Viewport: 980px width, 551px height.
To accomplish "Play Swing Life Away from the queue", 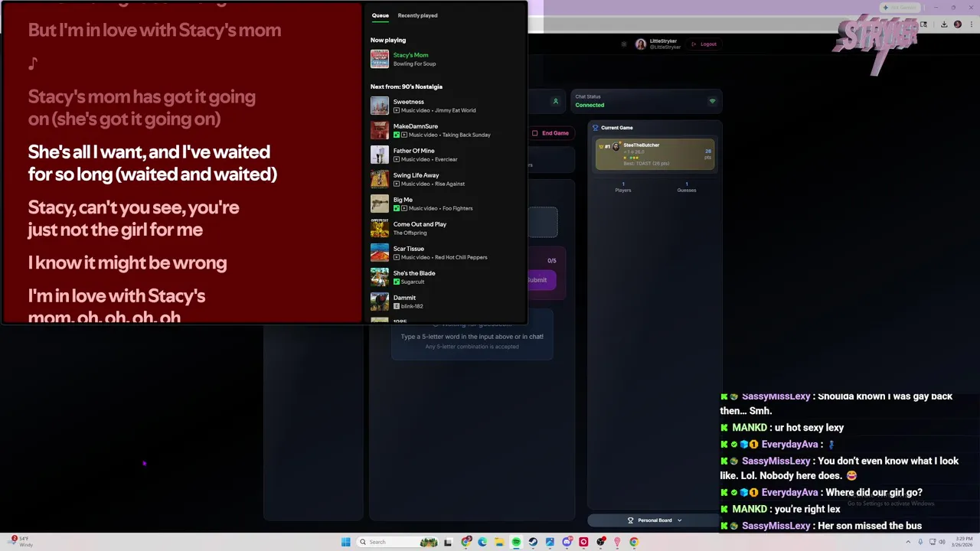I will click(416, 175).
